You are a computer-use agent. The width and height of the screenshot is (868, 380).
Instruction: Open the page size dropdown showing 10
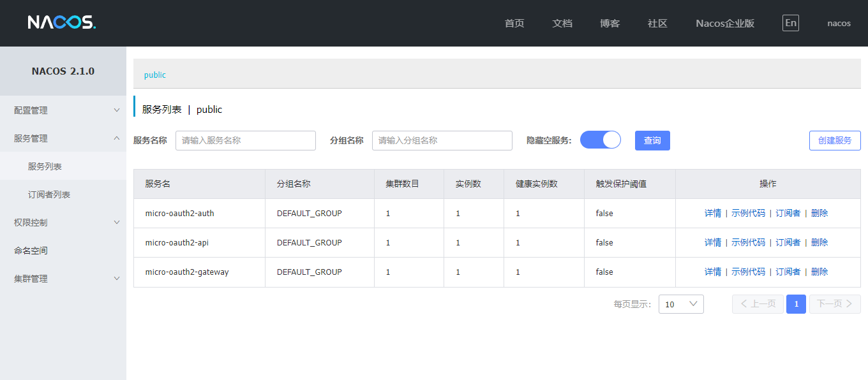click(681, 304)
